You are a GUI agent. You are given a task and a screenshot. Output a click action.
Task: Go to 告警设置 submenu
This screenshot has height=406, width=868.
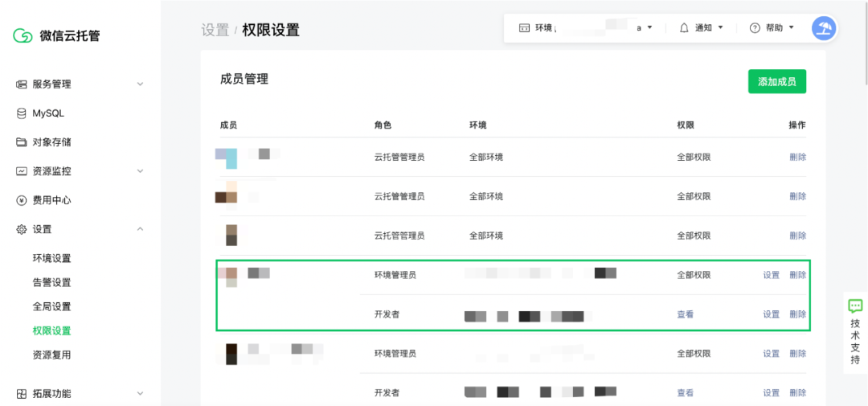click(52, 282)
